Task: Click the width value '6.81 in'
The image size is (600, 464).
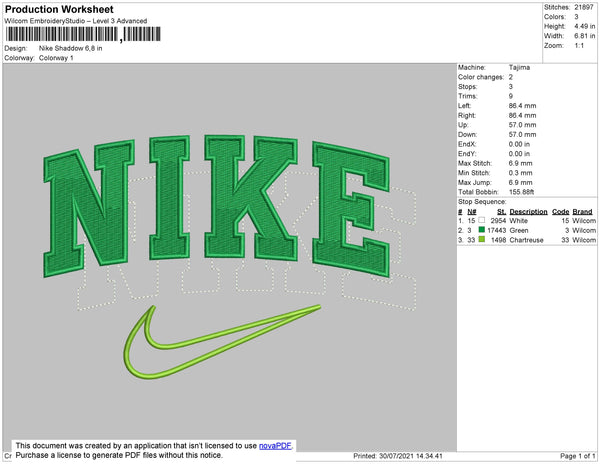Action: coord(584,36)
